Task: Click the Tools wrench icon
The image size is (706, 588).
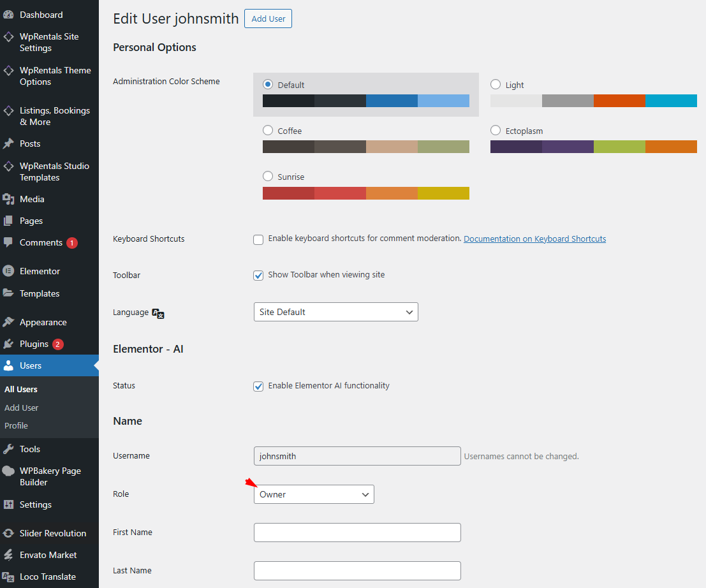Action: pyautogui.click(x=8, y=449)
